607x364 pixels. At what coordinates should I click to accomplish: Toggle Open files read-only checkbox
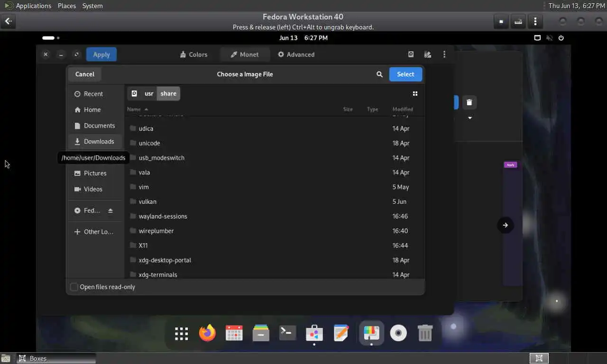(x=74, y=287)
